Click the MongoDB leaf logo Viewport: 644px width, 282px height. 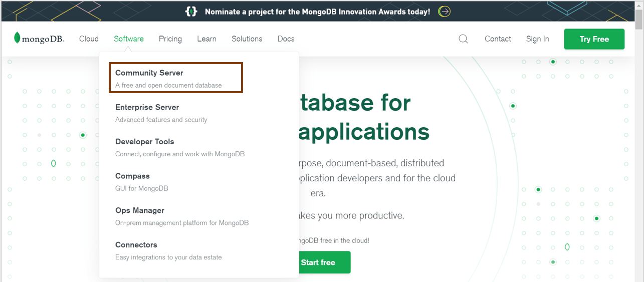tap(39, 39)
